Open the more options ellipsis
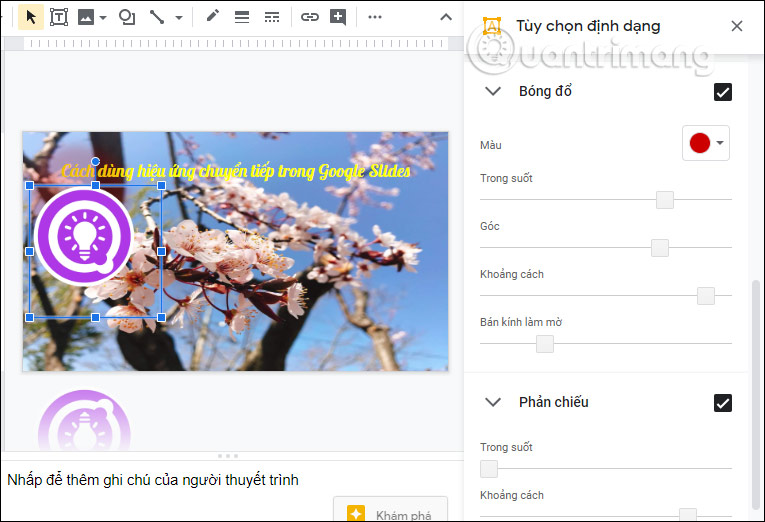The image size is (765, 522). pyautogui.click(x=375, y=17)
